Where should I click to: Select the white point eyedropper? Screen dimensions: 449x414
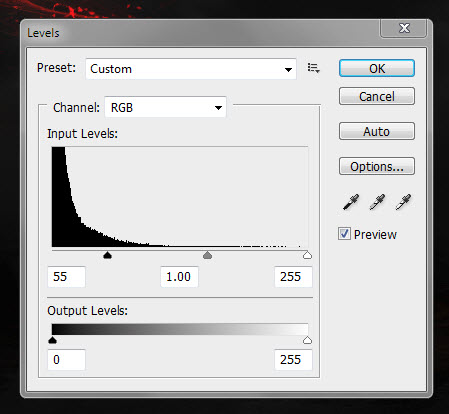click(403, 202)
